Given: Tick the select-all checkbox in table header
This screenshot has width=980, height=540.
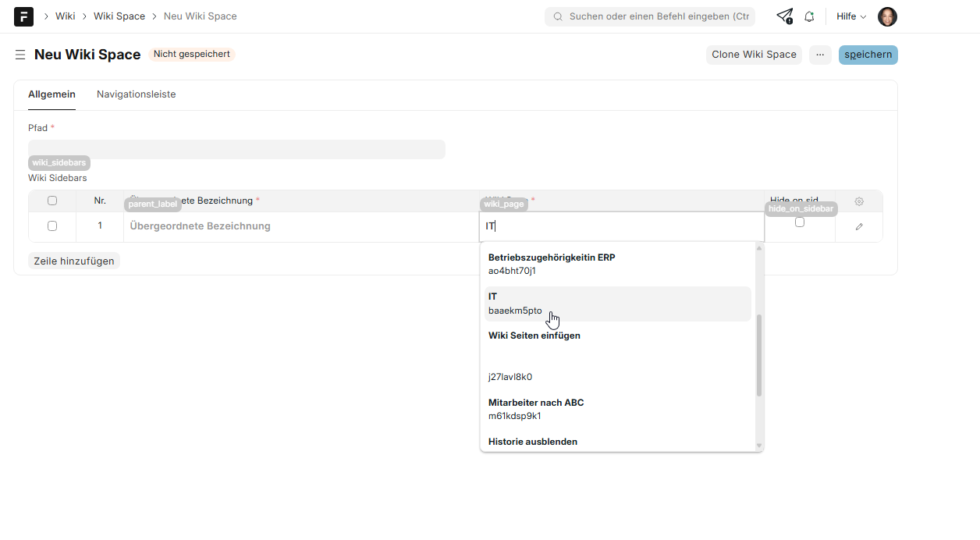Looking at the screenshot, I should (52, 201).
